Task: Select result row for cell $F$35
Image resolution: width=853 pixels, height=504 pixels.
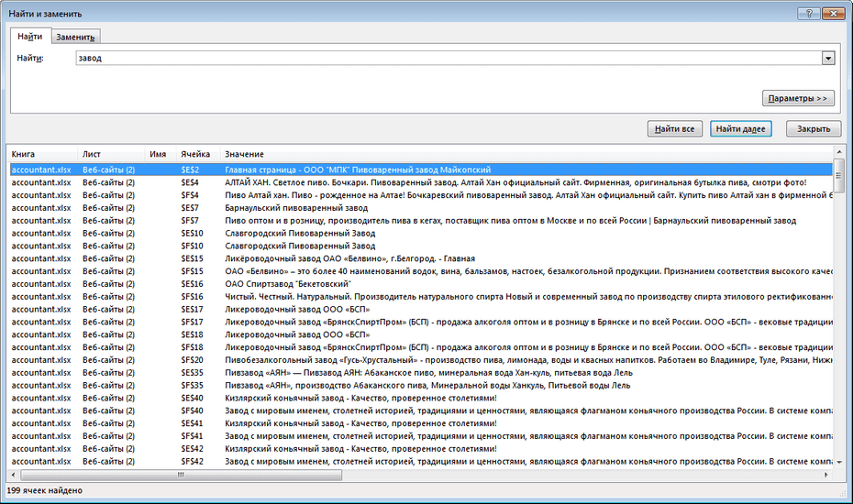Action: 421,386
